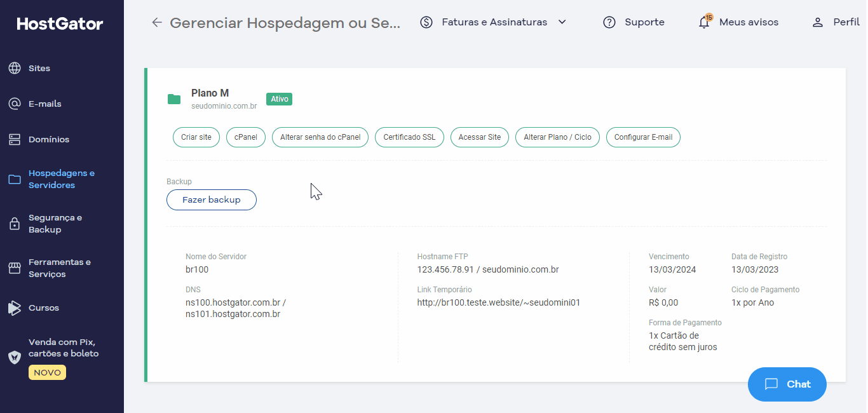The width and height of the screenshot is (868, 413).
Task: Click the Suporte question mark icon
Action: click(x=609, y=22)
